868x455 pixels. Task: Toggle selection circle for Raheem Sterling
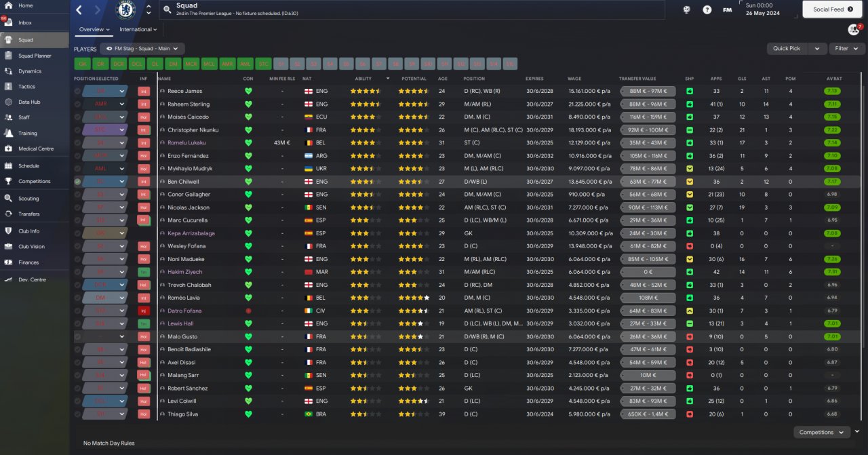coord(77,104)
